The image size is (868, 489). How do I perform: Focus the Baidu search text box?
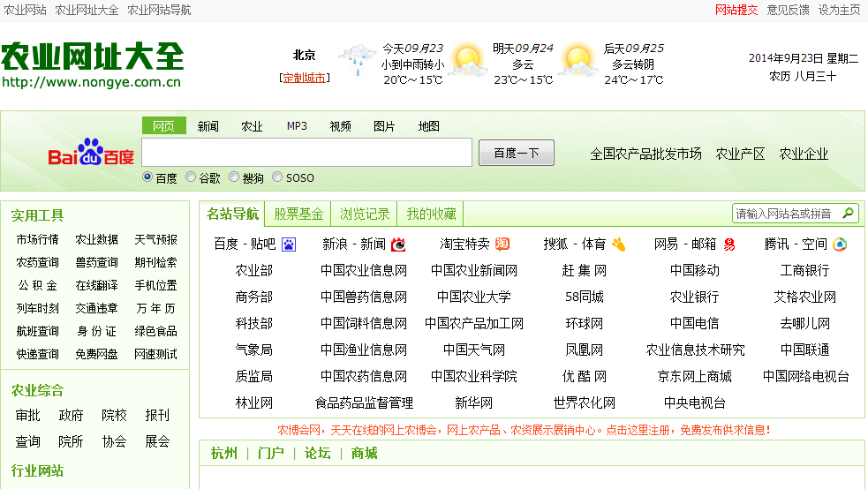307,152
